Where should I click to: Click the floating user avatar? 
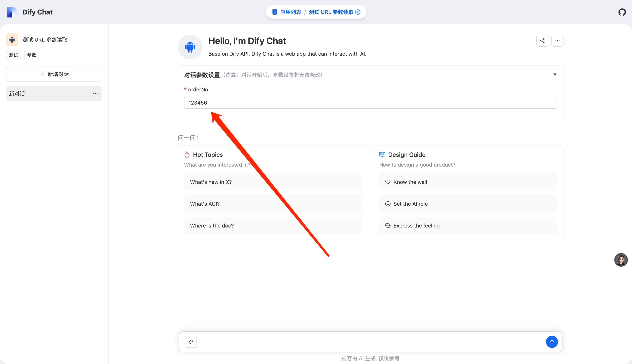click(x=621, y=260)
